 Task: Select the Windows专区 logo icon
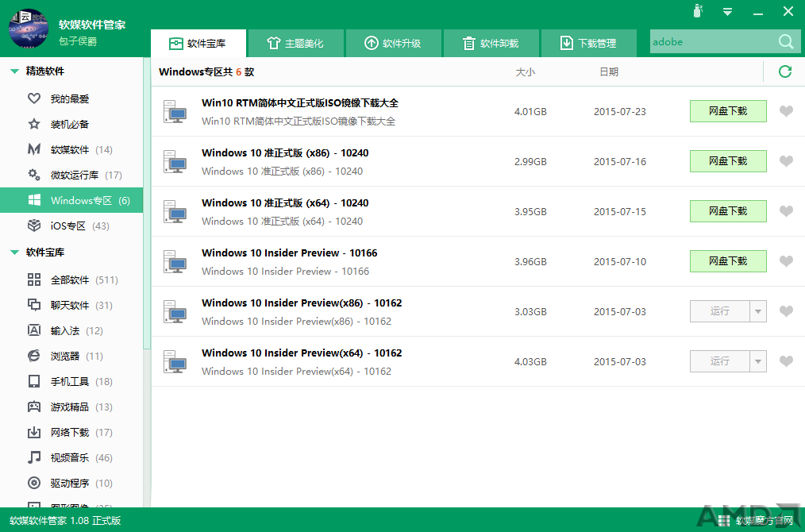34,200
